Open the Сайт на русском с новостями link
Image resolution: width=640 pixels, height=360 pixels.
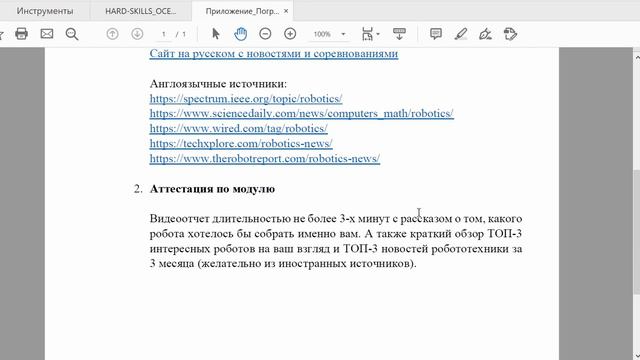pyautogui.click(x=273, y=53)
